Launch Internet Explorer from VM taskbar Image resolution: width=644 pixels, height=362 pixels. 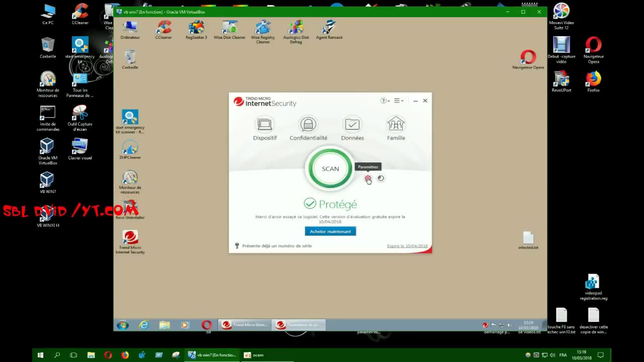click(144, 325)
